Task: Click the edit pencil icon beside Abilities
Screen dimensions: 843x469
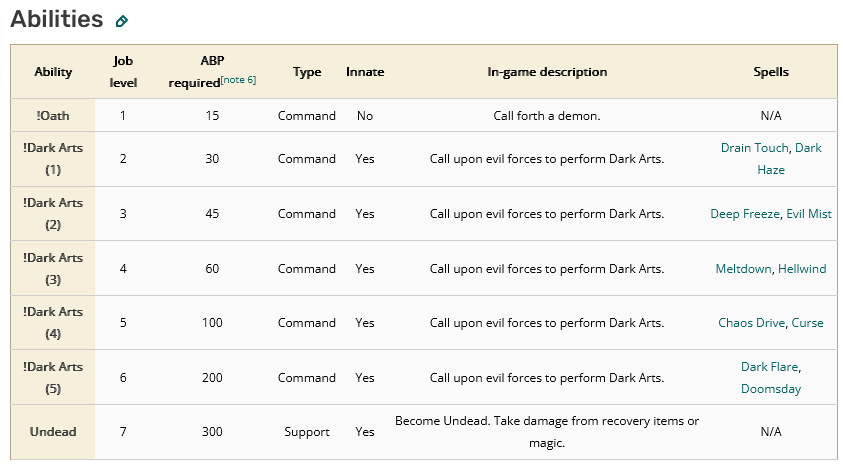Action: click(x=122, y=21)
